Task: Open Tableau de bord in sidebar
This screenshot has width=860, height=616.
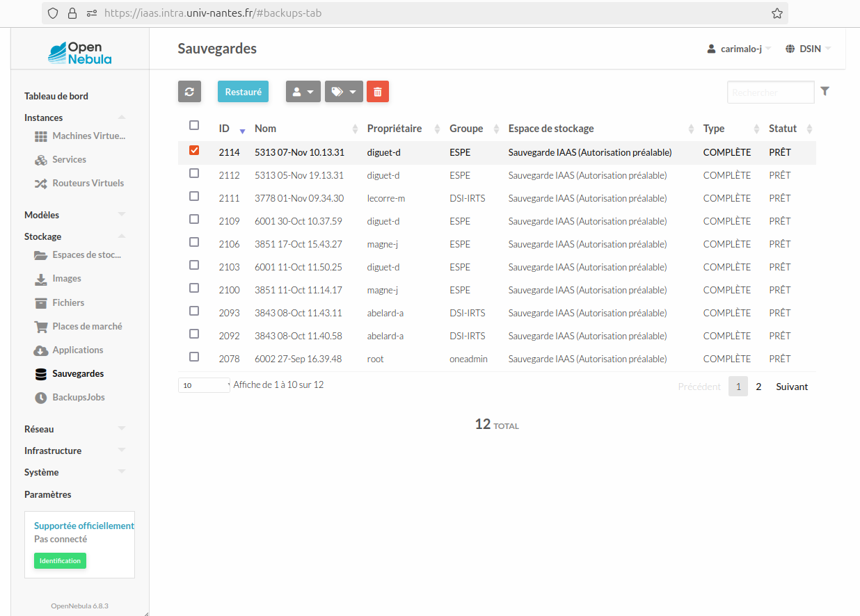Action: pyautogui.click(x=56, y=96)
